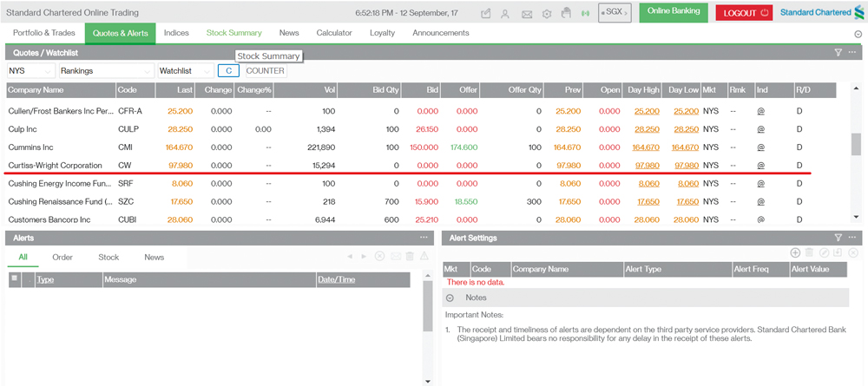Click the COUNTER search input field
This screenshot has width=868, height=386.
click(x=265, y=71)
